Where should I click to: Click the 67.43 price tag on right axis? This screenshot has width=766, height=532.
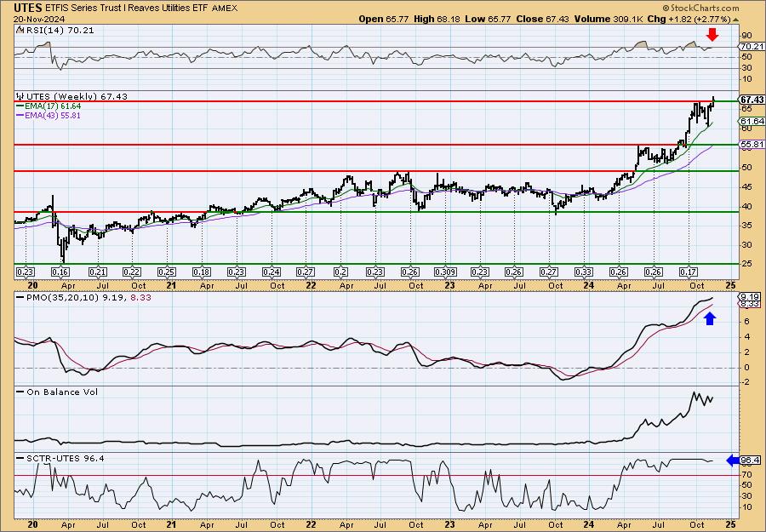click(x=752, y=100)
